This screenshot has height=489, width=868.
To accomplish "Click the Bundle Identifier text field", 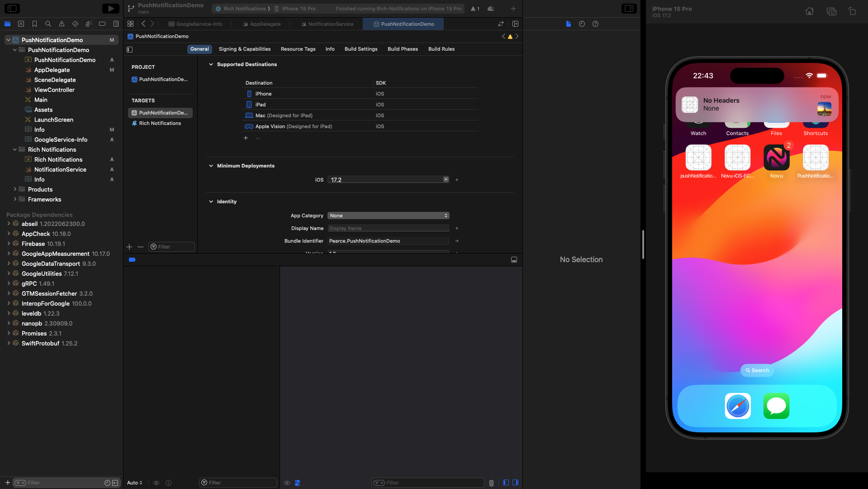I will (388, 241).
